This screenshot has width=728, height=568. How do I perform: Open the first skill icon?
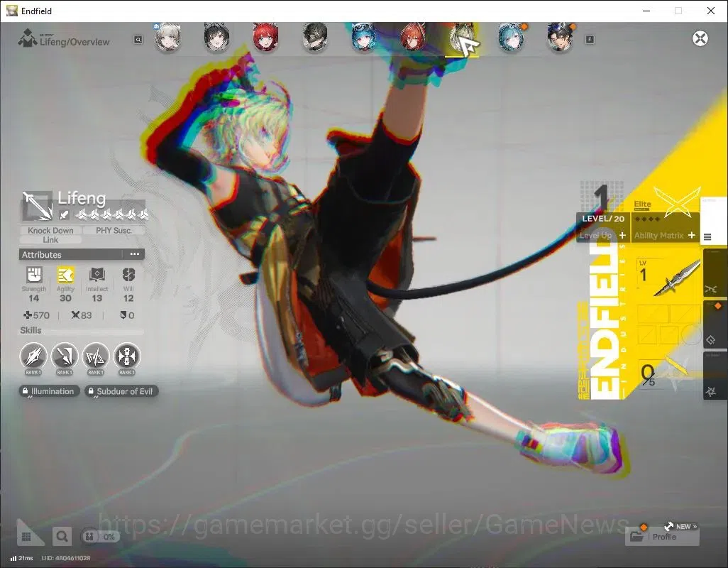[33, 356]
